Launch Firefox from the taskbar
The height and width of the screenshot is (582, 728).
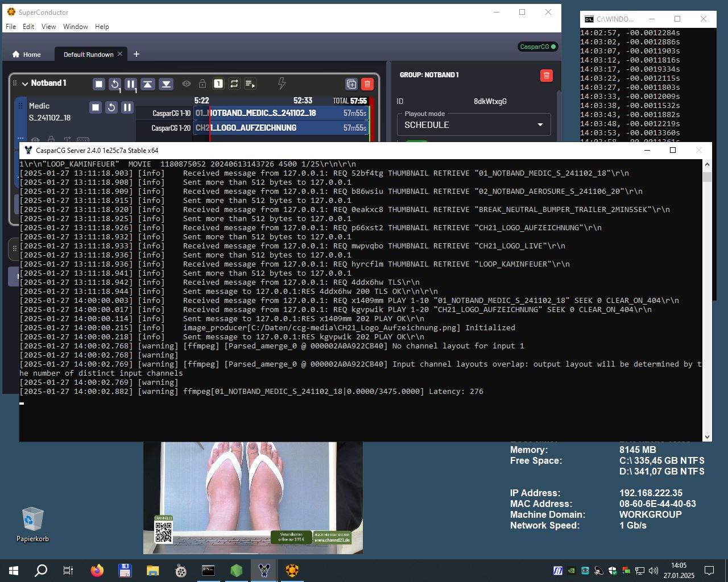pyautogui.click(x=97, y=571)
